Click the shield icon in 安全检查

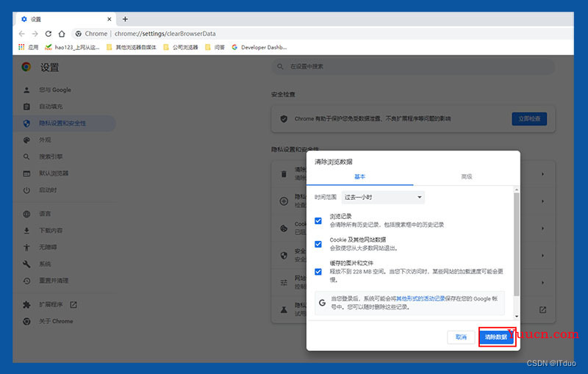click(x=284, y=119)
